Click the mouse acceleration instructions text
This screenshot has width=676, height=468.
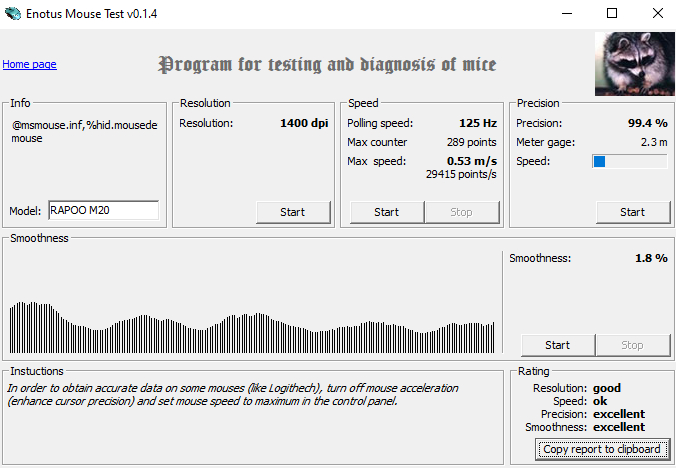232,394
